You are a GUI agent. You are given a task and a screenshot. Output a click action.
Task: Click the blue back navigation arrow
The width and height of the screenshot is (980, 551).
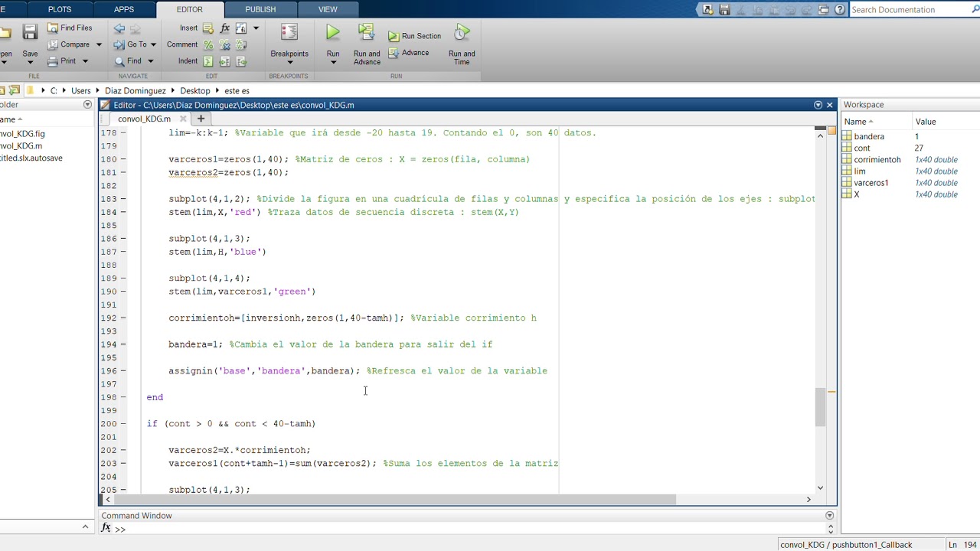click(x=119, y=28)
